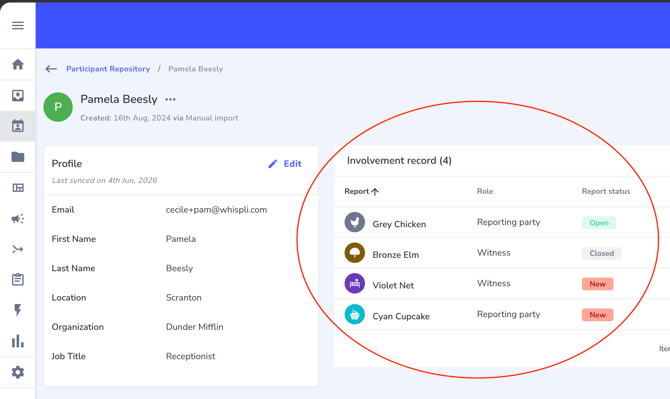Screen dimensions: 670x399
Task: Click the email cecile+pam@whispli.com
Action: tap(217, 210)
